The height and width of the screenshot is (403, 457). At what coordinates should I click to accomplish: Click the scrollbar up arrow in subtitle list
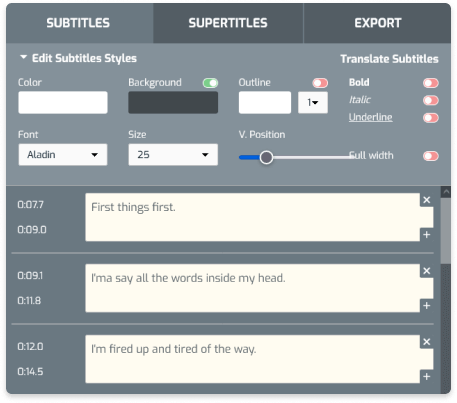pos(446,192)
